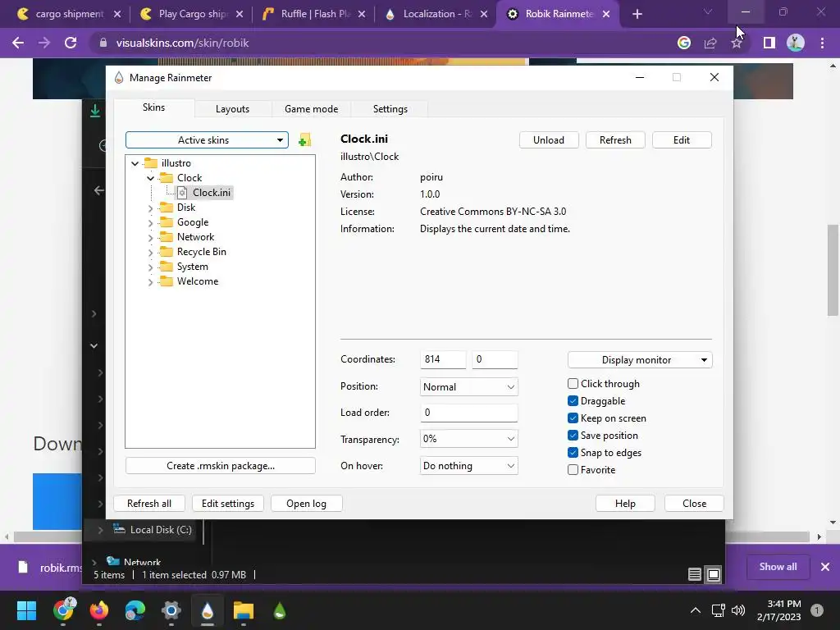The height and width of the screenshot is (630, 840).
Task: Expand the System folder
Action: (151, 267)
